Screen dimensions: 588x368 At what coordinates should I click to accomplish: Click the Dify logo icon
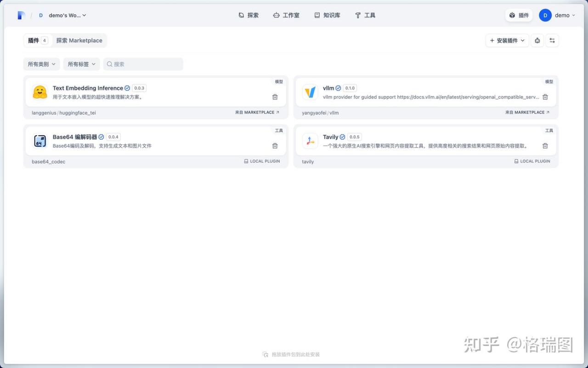pyautogui.click(x=21, y=15)
